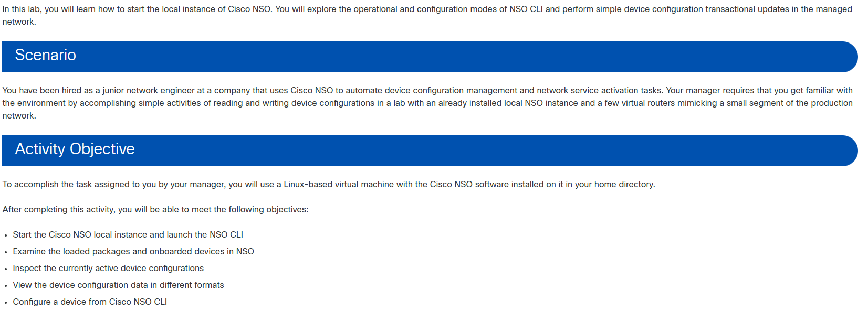Click the text 'different formats' in the bullet list
Viewport: 868px width, 311px height.
tap(192, 285)
